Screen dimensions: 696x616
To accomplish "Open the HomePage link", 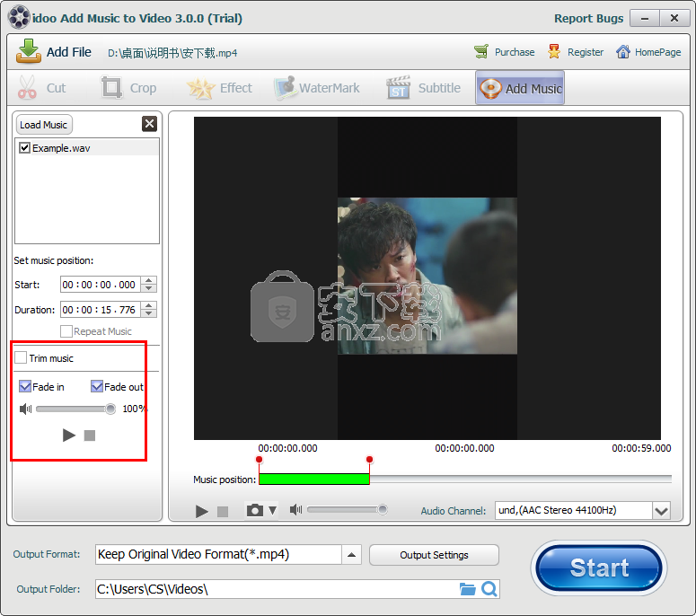I will (648, 52).
